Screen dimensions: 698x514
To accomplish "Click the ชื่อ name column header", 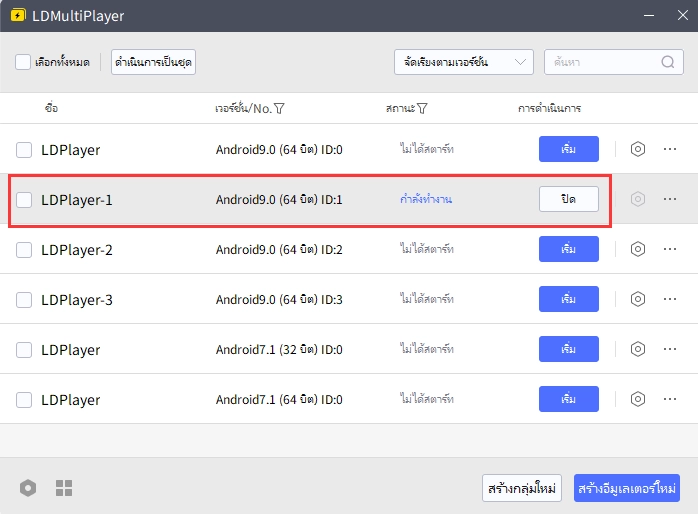I will click(51, 108).
